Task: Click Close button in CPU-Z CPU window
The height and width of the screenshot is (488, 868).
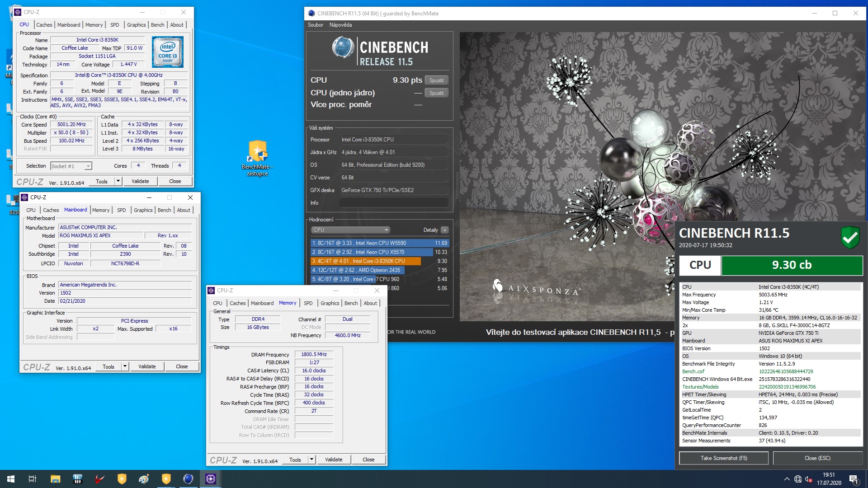Action: pyautogui.click(x=175, y=181)
